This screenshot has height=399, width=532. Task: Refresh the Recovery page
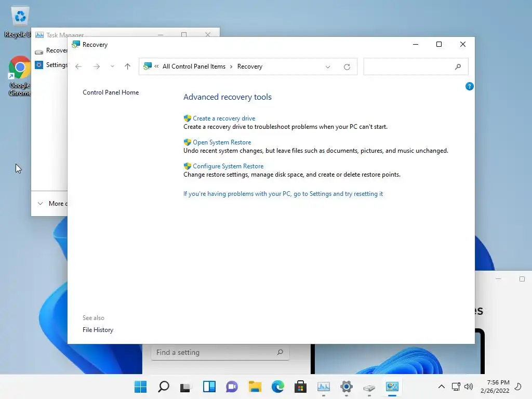tap(347, 67)
